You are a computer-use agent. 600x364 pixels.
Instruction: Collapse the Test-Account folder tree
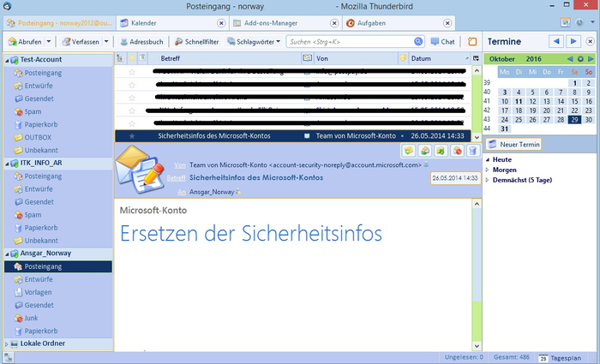click(7, 60)
